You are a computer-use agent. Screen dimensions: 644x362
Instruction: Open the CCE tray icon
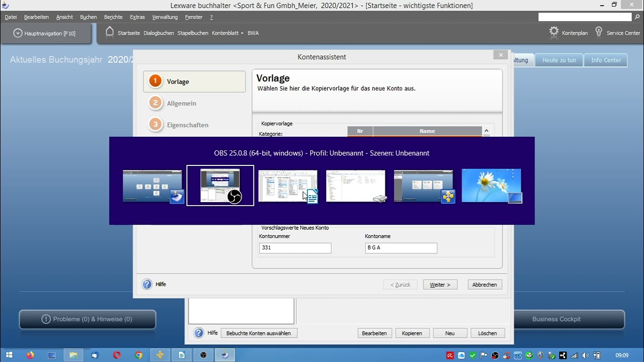point(518,355)
